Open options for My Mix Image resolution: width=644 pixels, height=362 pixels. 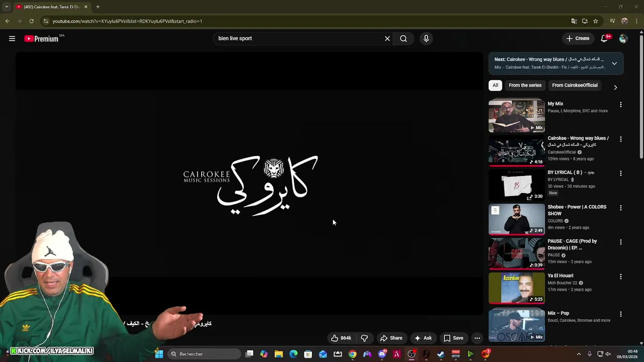point(620,105)
